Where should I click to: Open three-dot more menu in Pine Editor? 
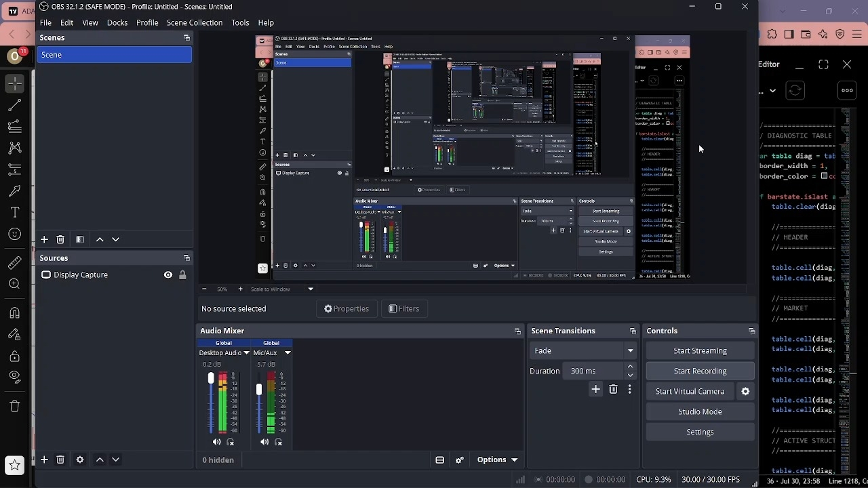(x=847, y=90)
